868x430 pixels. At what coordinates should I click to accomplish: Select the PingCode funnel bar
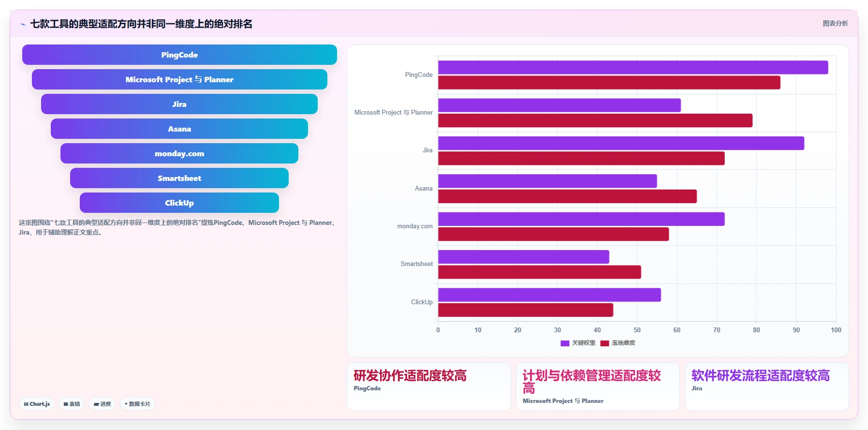tap(179, 55)
